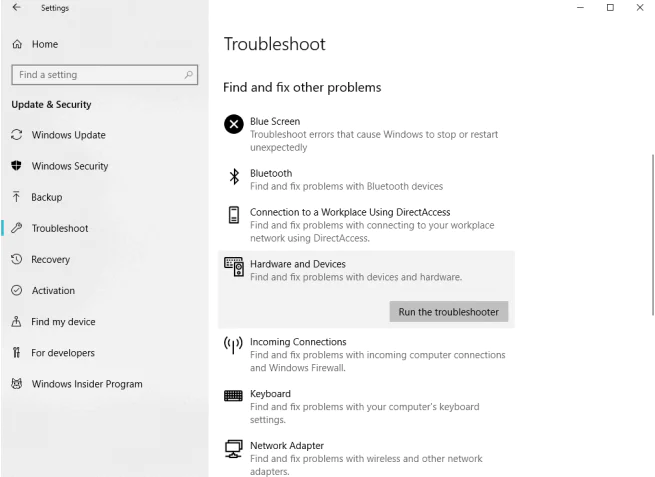This screenshot has width=655, height=477.
Task: Click the Bluetooth symbol icon
Action: pyautogui.click(x=234, y=177)
